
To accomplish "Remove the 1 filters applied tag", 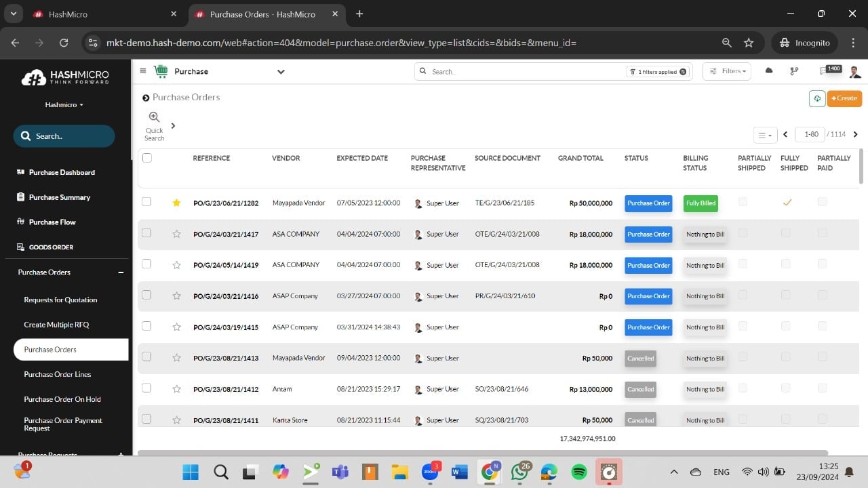I will pos(683,72).
